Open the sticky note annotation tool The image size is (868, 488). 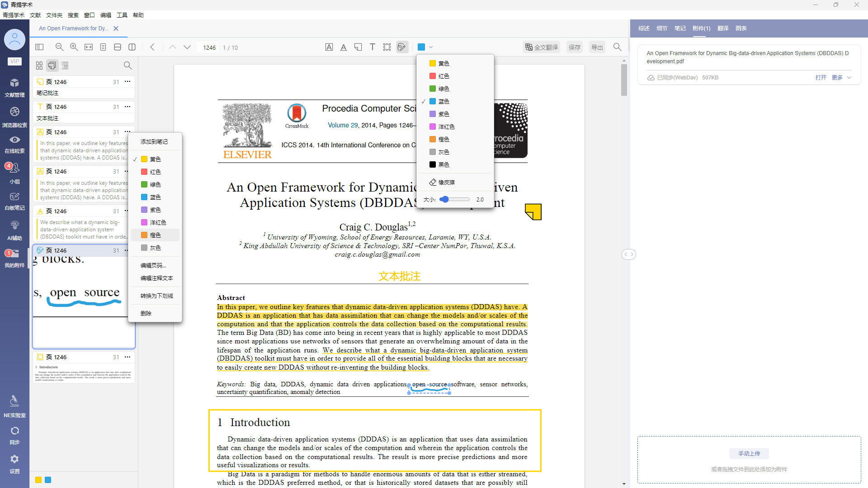(358, 47)
